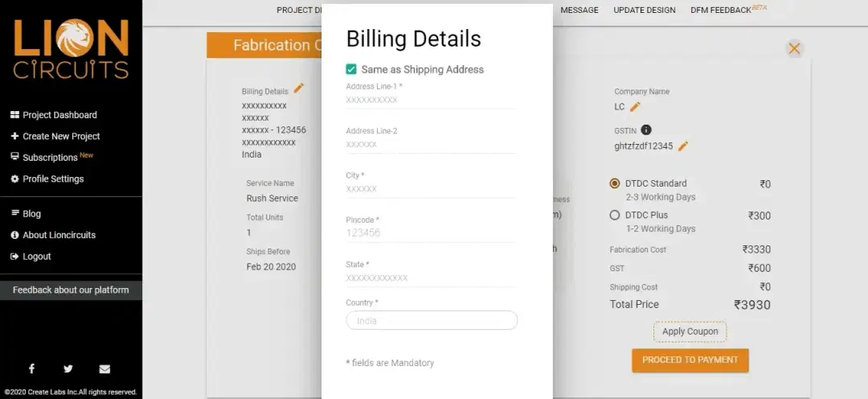Close the fabrication panel with orange X
This screenshot has height=399, width=868.
tap(794, 49)
